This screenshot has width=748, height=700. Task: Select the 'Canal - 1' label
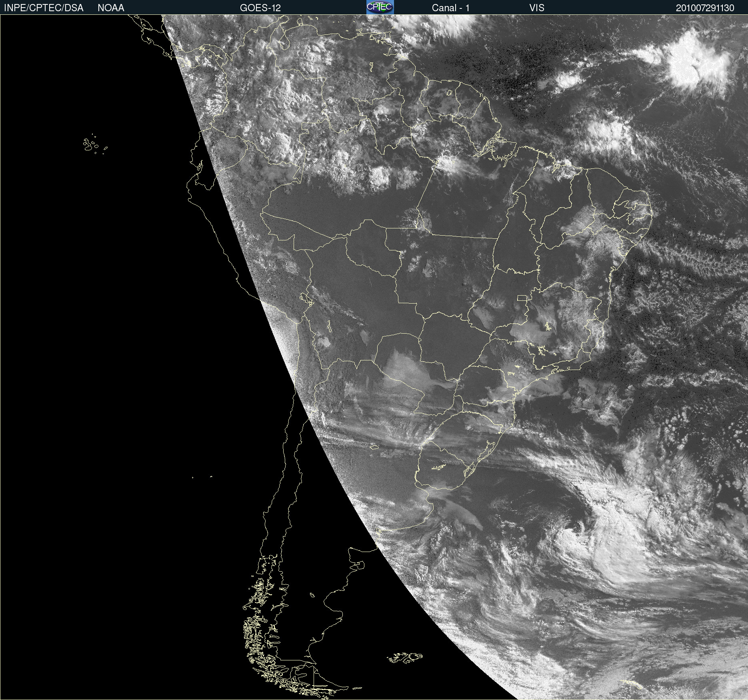click(x=451, y=8)
